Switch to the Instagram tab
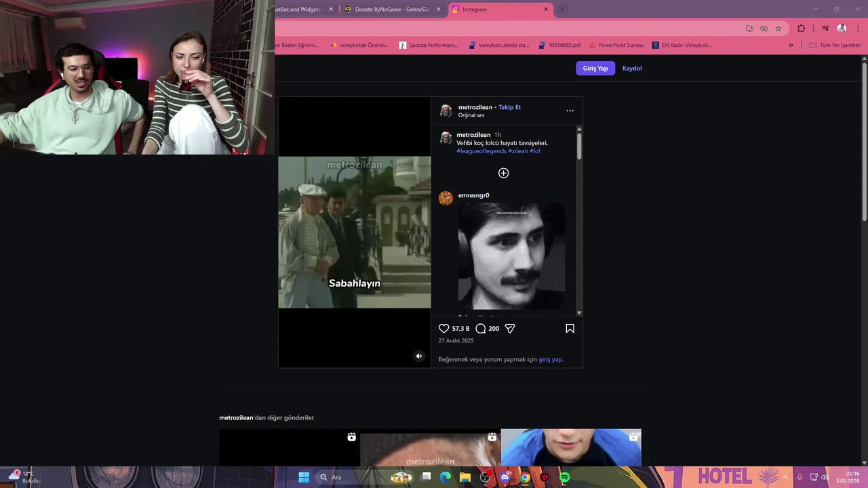868x488 pixels. point(500,9)
